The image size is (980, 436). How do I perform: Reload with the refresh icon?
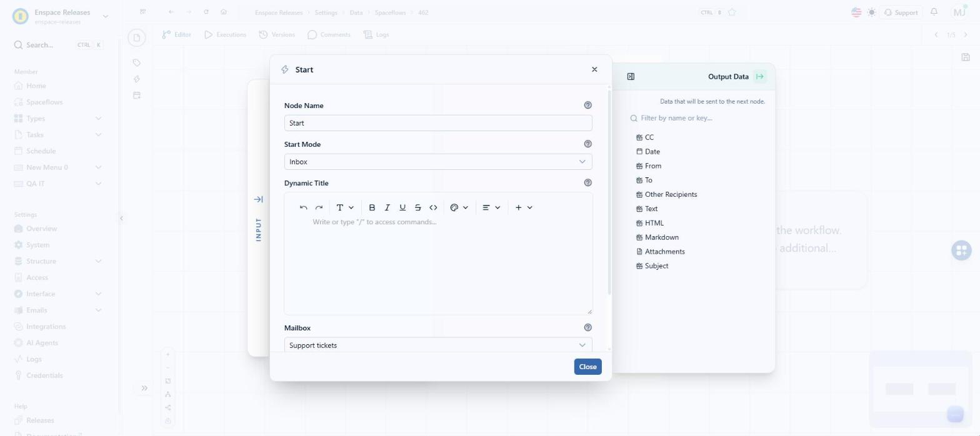206,12
